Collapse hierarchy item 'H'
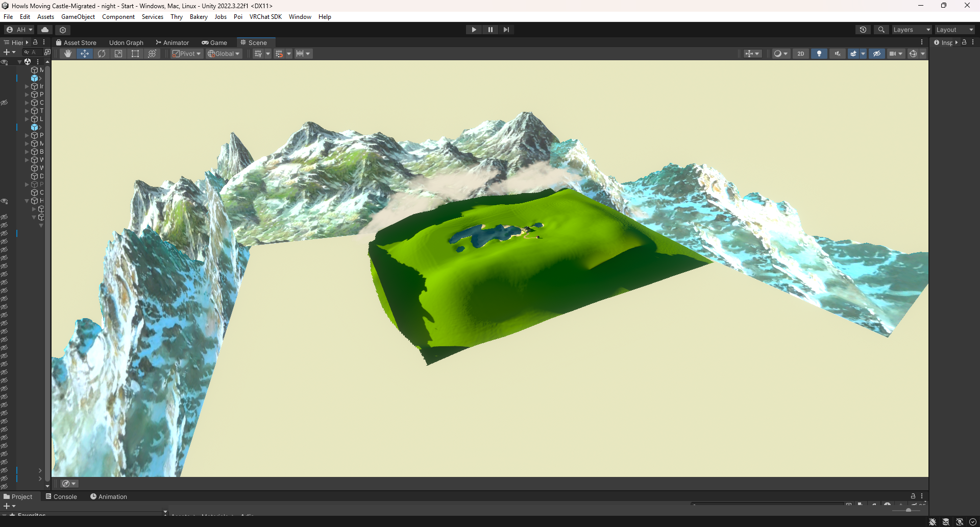 pos(27,201)
